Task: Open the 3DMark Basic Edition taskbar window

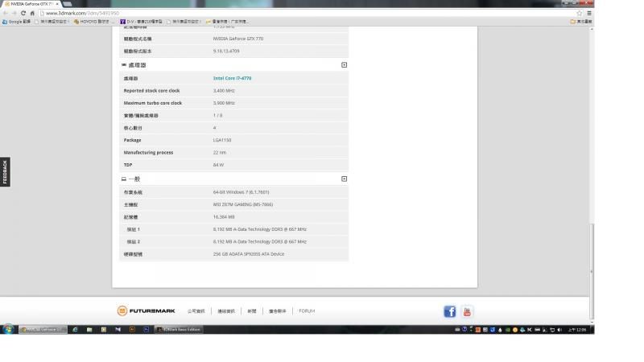Action: [x=178, y=330]
